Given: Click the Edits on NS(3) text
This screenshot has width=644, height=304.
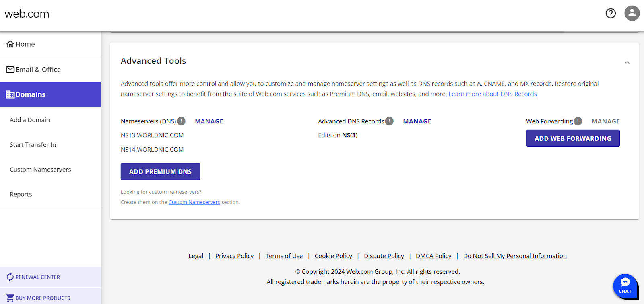Looking at the screenshot, I should [338, 135].
